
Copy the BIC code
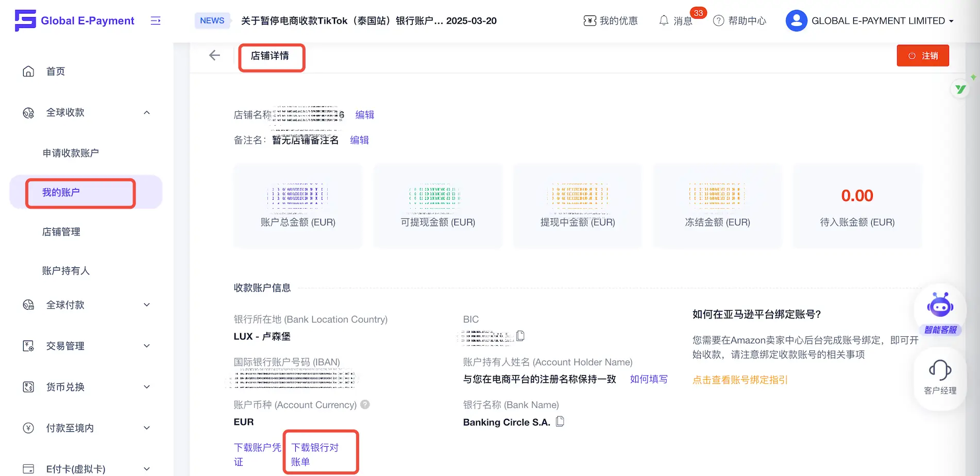pos(520,336)
